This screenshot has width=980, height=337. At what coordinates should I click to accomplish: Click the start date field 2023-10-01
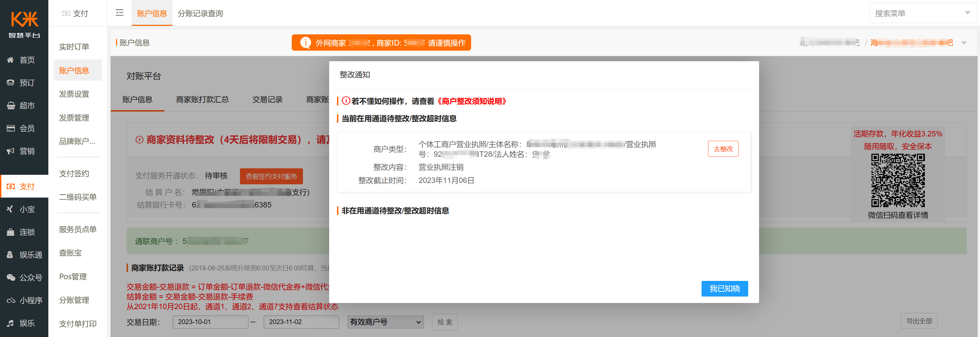coord(210,322)
